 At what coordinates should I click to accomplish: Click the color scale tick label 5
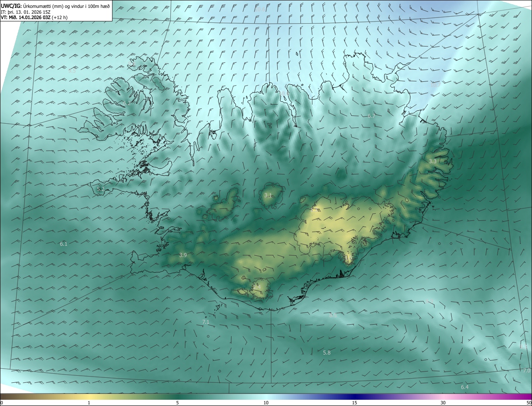coord(177,403)
